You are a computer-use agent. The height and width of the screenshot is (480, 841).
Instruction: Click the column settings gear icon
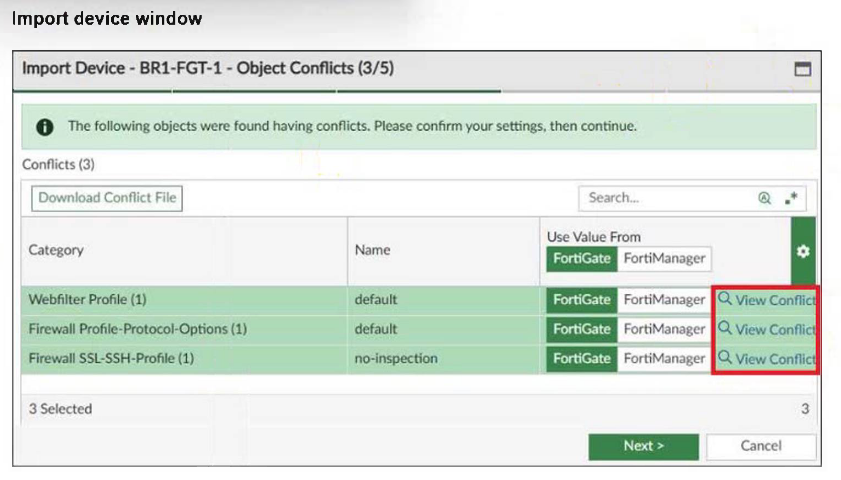pos(802,251)
